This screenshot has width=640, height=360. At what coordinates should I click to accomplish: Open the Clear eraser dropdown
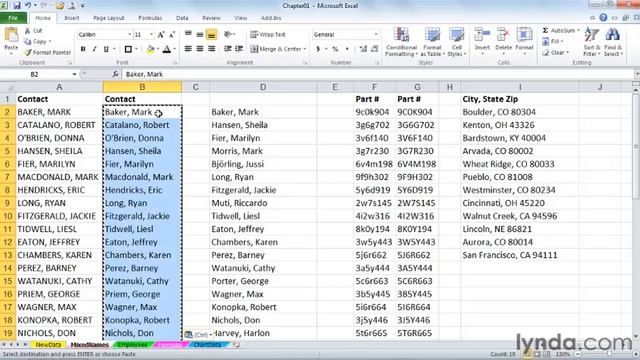tap(556, 53)
